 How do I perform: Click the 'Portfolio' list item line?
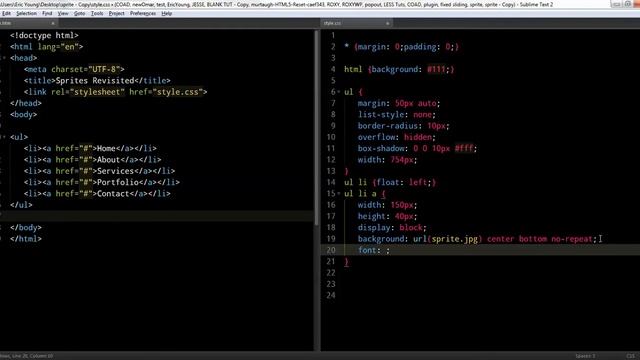(102, 182)
